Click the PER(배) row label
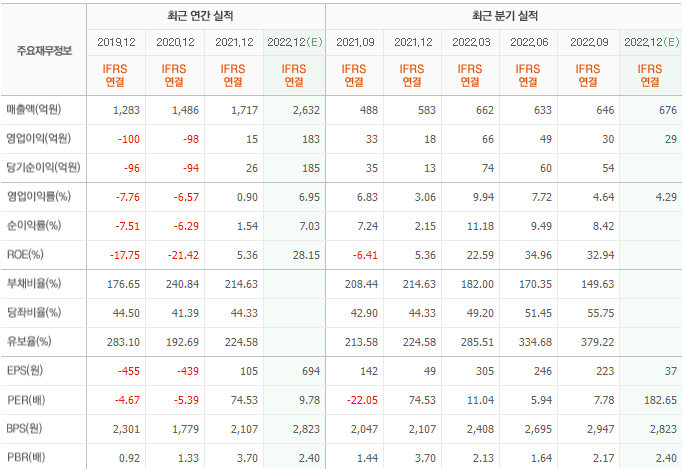Image resolution: width=686 pixels, height=469 pixels. tap(26, 400)
